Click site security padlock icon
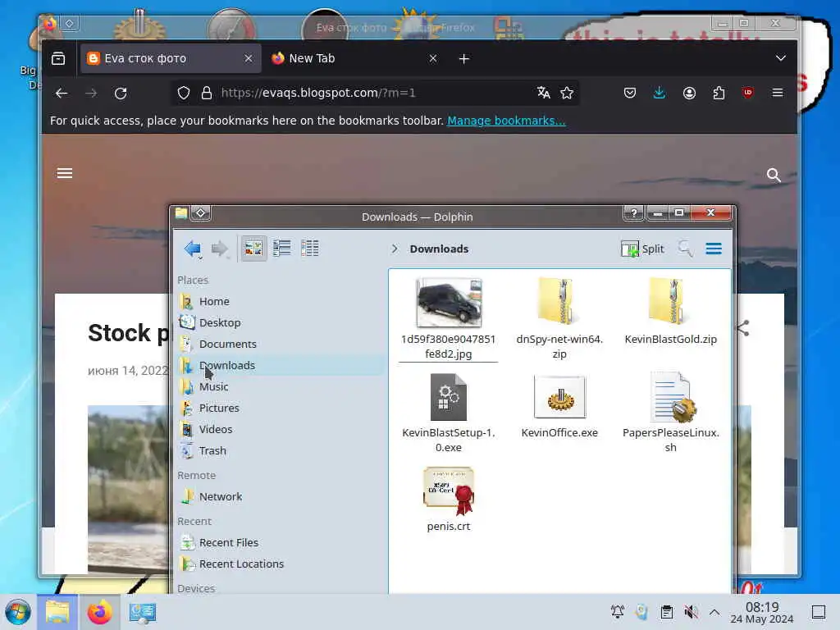The image size is (840, 630). [207, 94]
